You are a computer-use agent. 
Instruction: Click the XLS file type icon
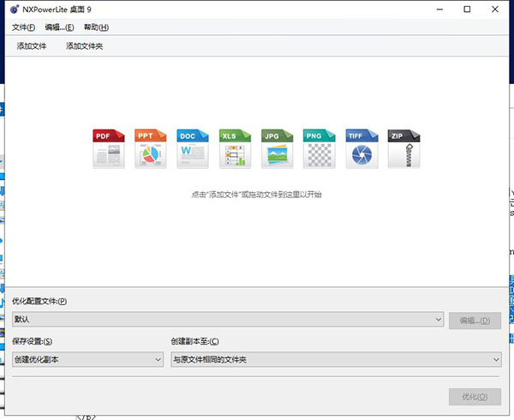pyautogui.click(x=234, y=148)
